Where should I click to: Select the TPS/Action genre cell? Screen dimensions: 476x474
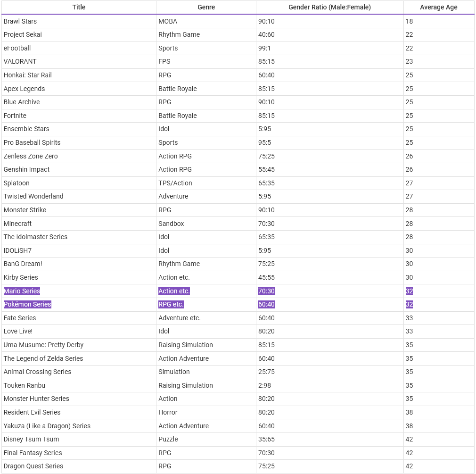click(206, 183)
